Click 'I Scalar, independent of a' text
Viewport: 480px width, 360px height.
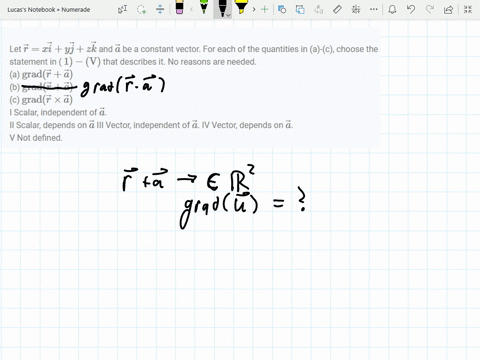click(58, 112)
